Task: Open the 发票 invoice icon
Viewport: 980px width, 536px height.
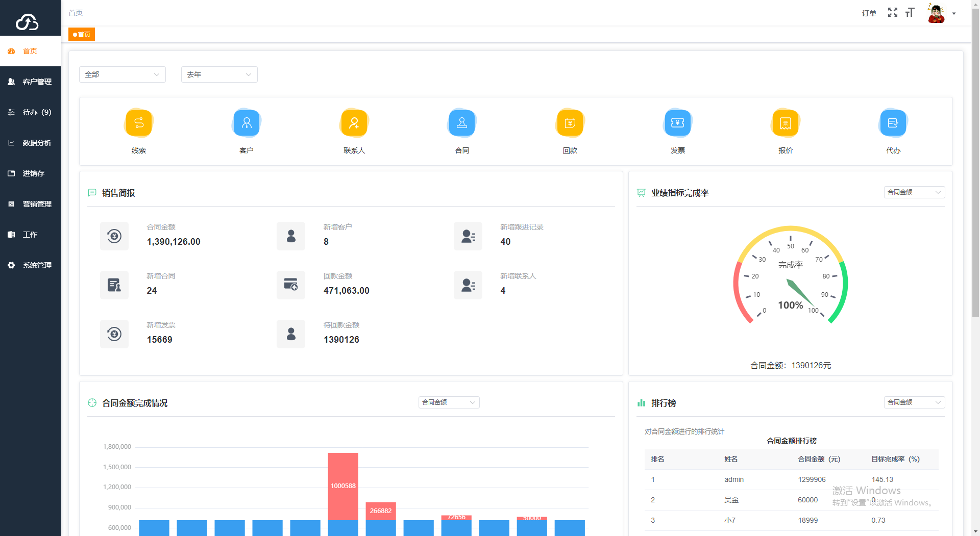Action: pyautogui.click(x=677, y=123)
